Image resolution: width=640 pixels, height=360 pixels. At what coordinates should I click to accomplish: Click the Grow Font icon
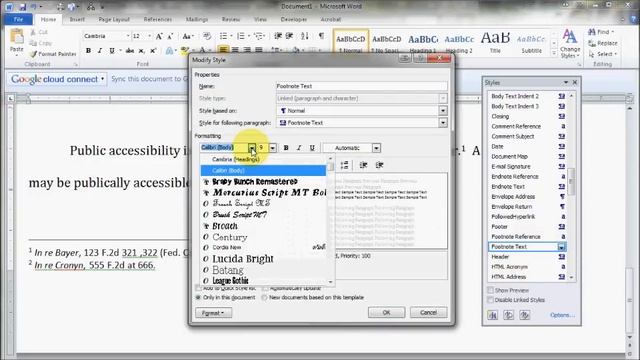(159, 36)
